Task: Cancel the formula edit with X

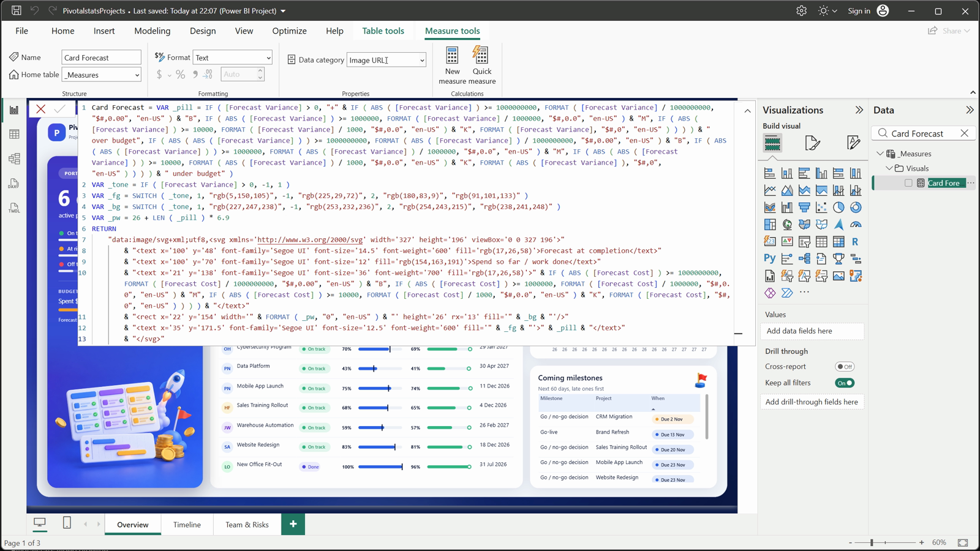Action: [41, 109]
